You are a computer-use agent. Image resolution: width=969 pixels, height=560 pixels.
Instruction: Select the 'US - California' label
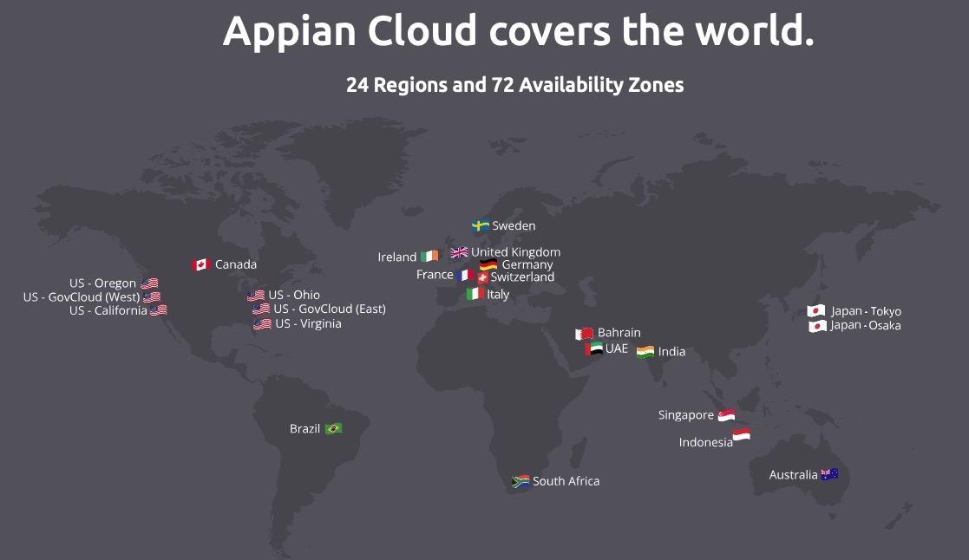point(108,310)
